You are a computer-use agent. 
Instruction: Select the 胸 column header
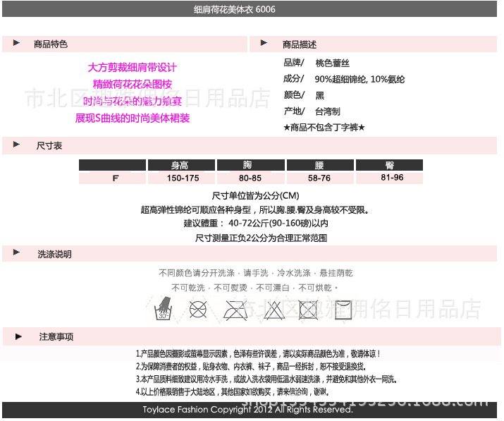point(250,166)
